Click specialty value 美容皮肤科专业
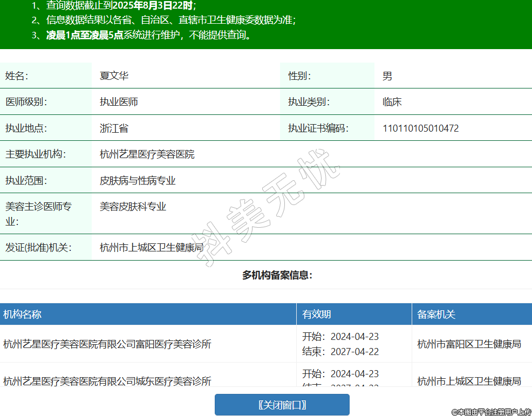The height and width of the screenshot is (416, 532). 133,207
